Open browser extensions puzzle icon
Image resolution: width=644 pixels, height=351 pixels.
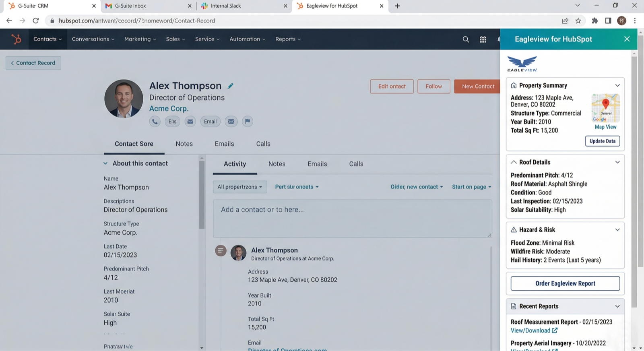coord(595,21)
